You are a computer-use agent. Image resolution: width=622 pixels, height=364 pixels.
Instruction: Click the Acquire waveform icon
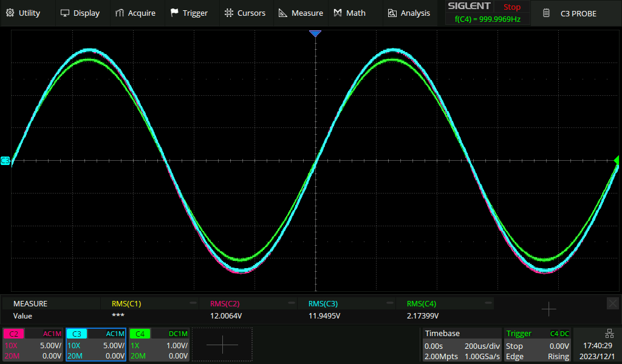tap(120, 13)
